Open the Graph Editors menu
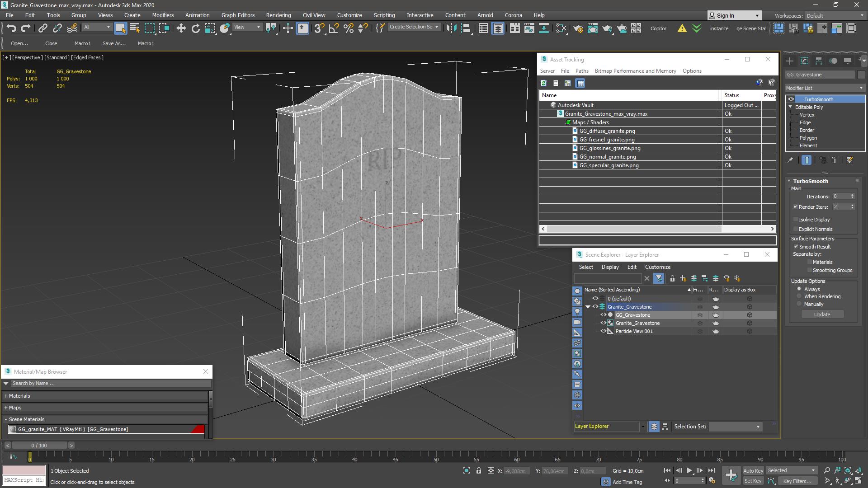 237,15
